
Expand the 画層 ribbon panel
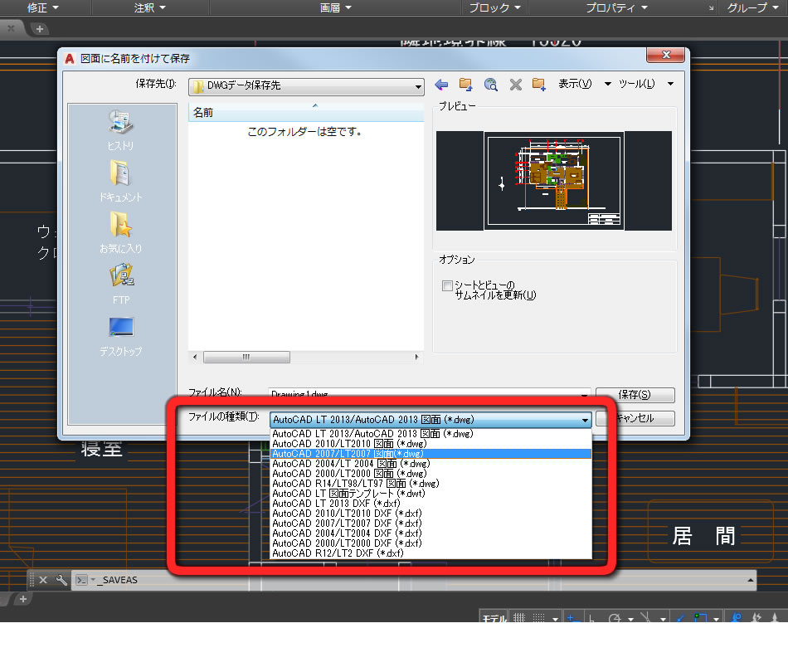pos(335,7)
